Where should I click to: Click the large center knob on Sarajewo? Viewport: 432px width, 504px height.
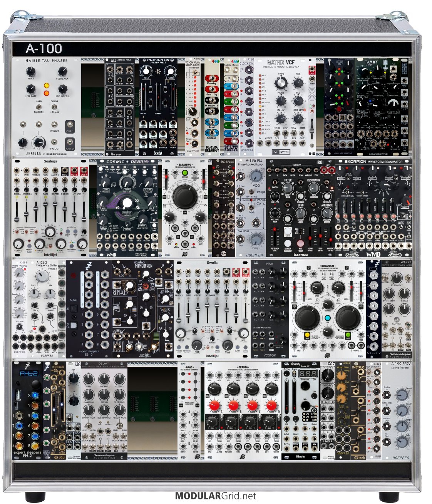coord(184,196)
